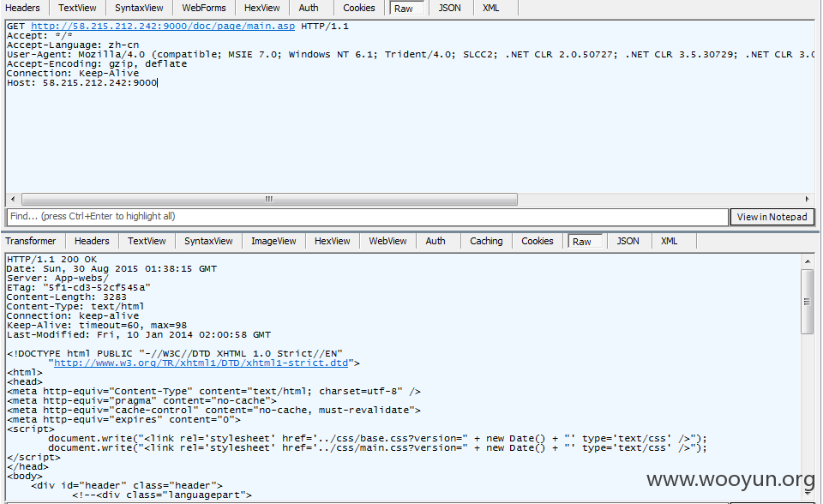Click the meta 'charset=utf-8' markup line
This screenshot has height=504, width=823.
pyautogui.click(x=213, y=392)
